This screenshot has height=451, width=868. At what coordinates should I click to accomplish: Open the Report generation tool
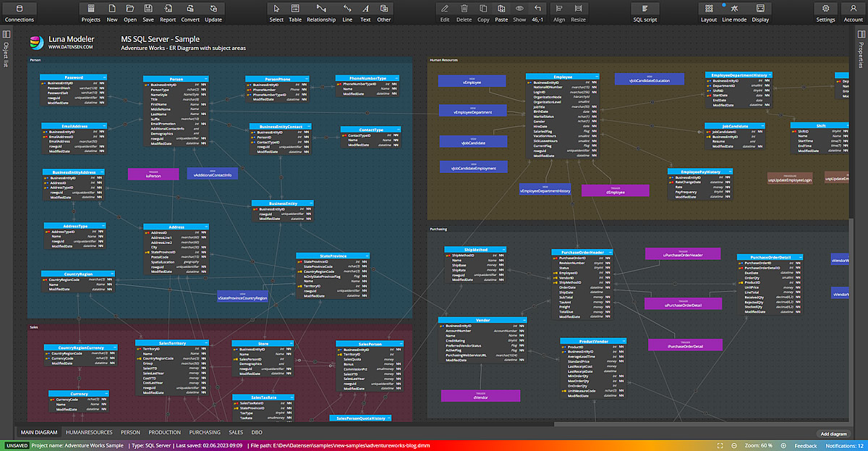[x=168, y=12]
